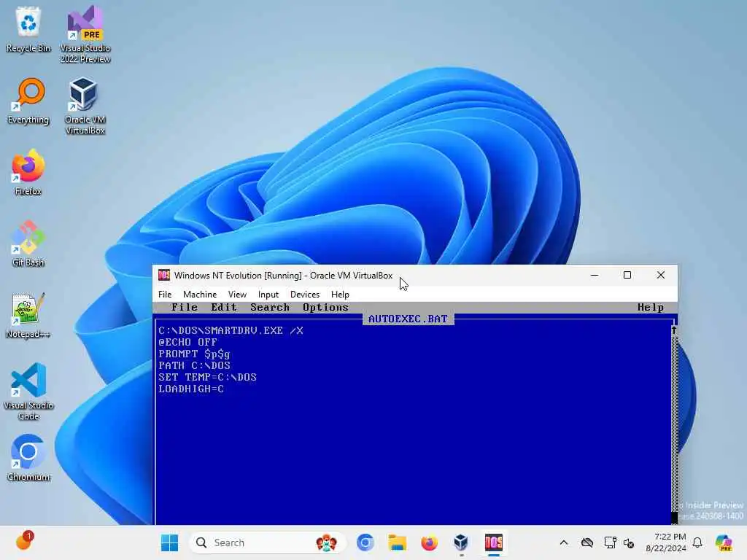
Task: Place cursor on LOADHIGH=C line
Action: pos(191,389)
